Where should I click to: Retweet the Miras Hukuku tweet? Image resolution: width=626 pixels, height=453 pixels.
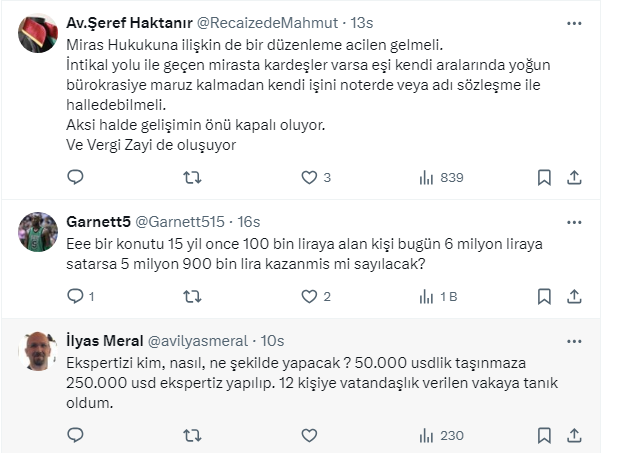193,177
